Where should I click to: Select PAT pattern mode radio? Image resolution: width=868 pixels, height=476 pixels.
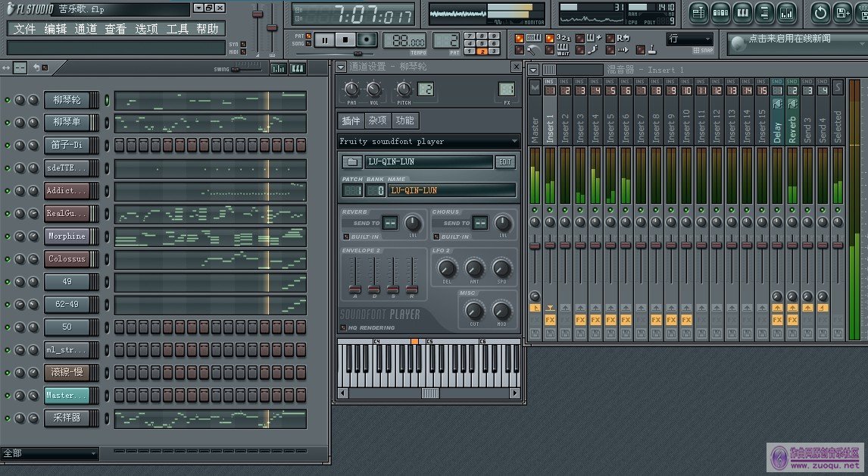point(308,36)
